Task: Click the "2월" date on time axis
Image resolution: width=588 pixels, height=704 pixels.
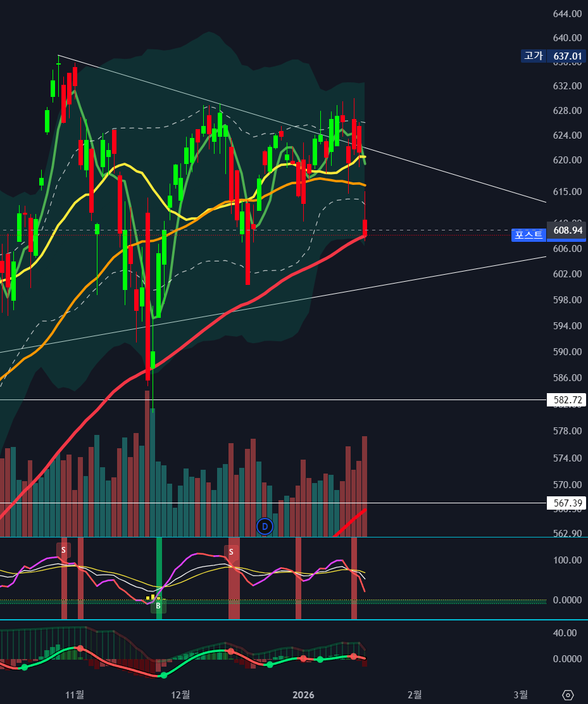Action: pos(415,695)
